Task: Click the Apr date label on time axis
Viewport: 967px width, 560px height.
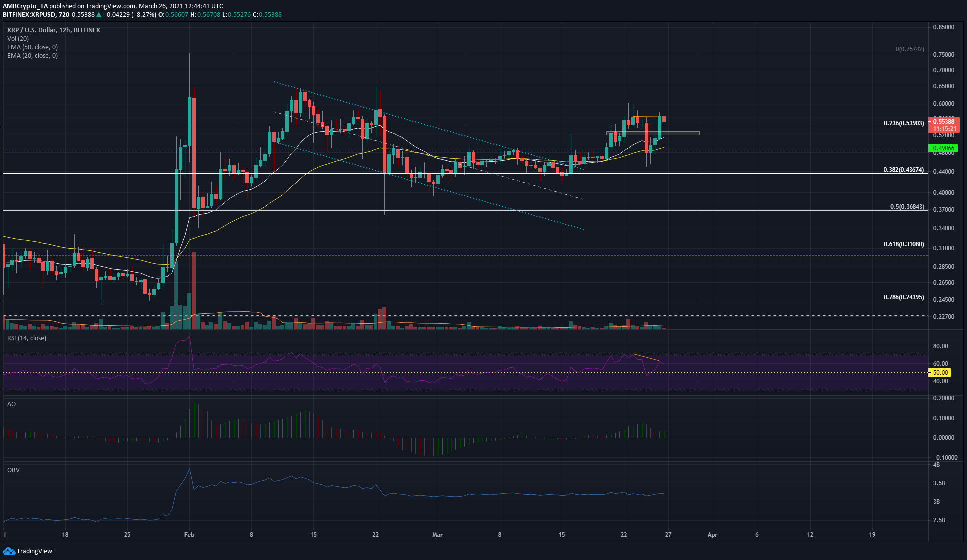Action: (x=712, y=534)
